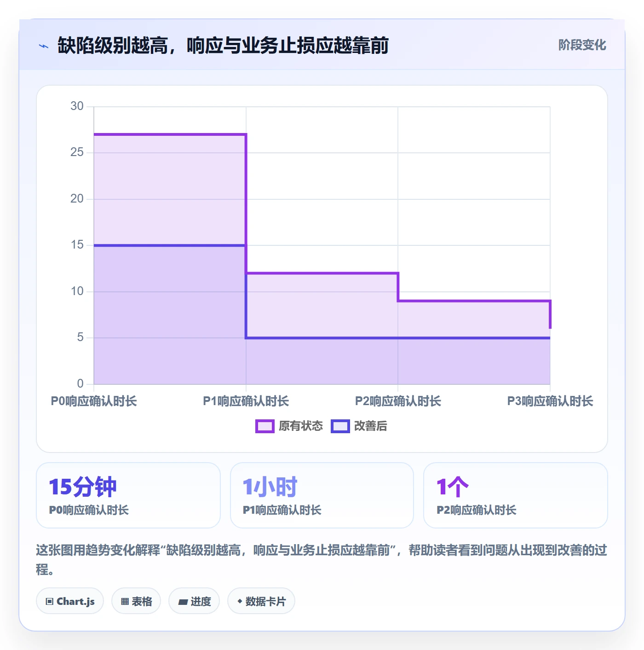Click the lightning icon beside the title

point(43,46)
